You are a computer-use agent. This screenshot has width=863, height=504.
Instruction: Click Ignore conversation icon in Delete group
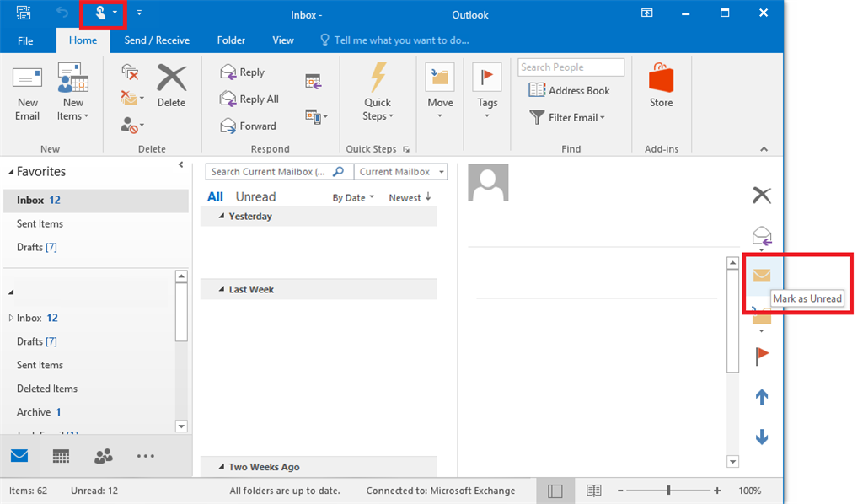[x=130, y=72]
